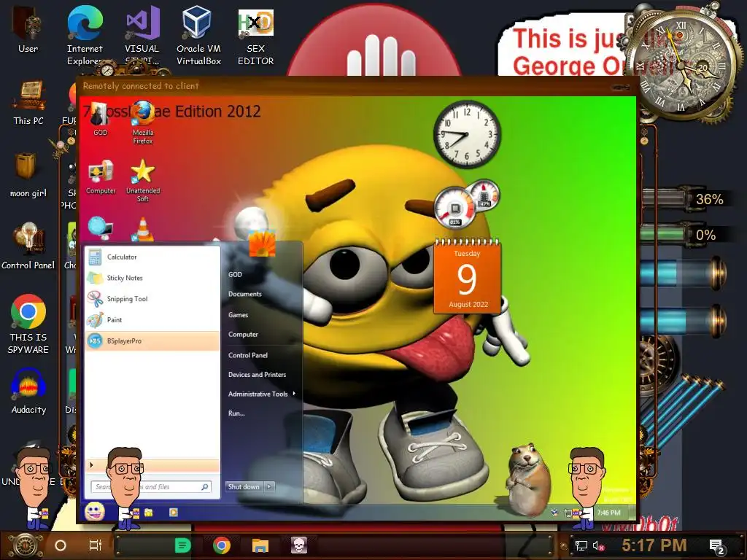747x560 pixels.
Task: Click the 36% steampunk gauge widget
Action: coord(686,198)
